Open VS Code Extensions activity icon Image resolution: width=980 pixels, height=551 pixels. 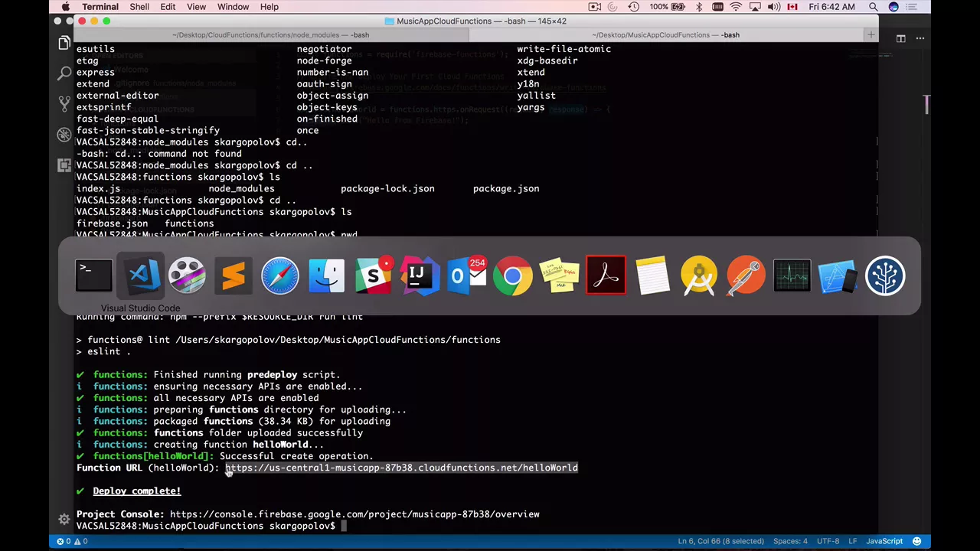(x=64, y=165)
